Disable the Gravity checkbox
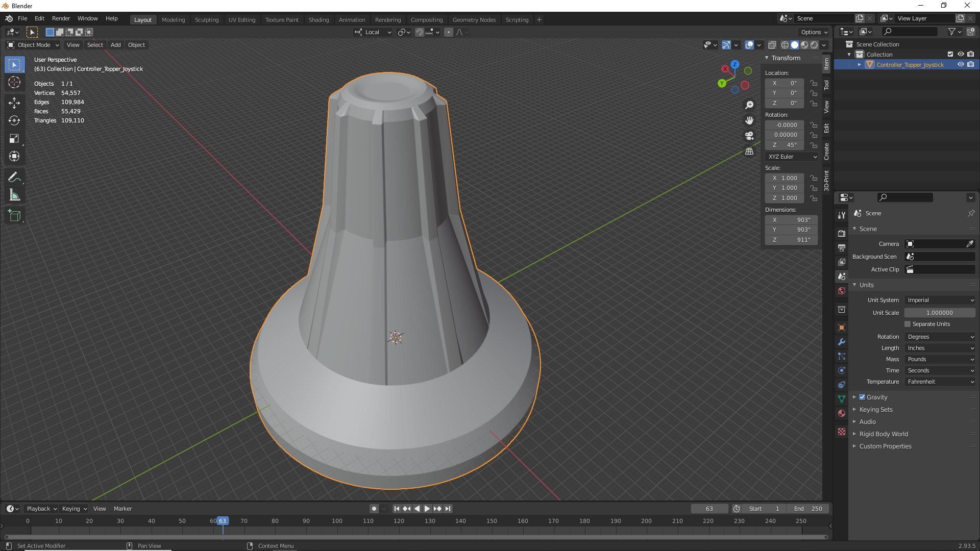The width and height of the screenshot is (980, 551). pos(862,397)
